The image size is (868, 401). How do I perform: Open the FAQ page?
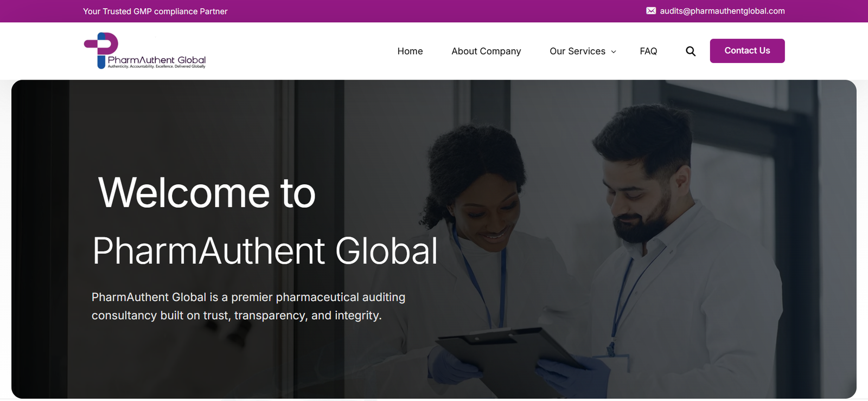pyautogui.click(x=648, y=51)
